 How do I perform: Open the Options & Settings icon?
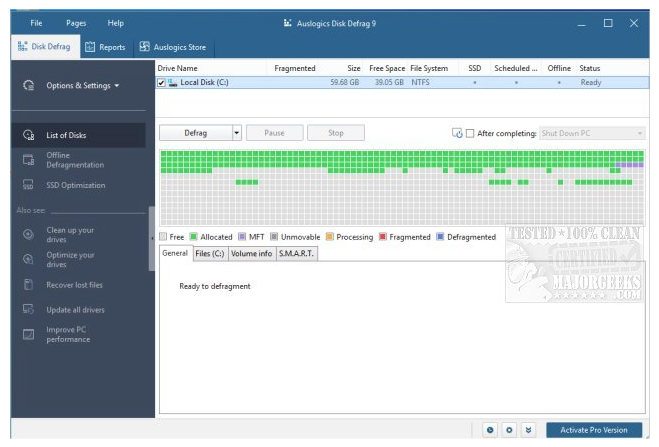click(x=29, y=85)
